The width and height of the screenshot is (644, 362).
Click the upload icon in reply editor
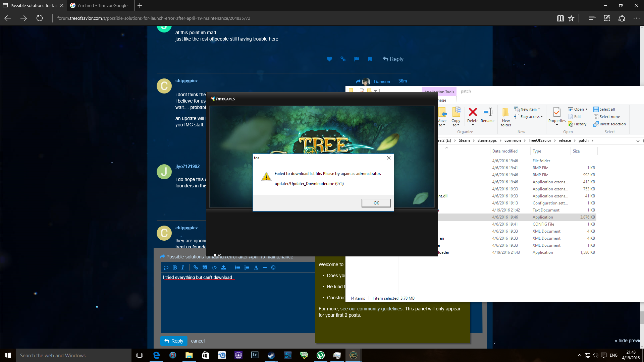click(x=223, y=267)
